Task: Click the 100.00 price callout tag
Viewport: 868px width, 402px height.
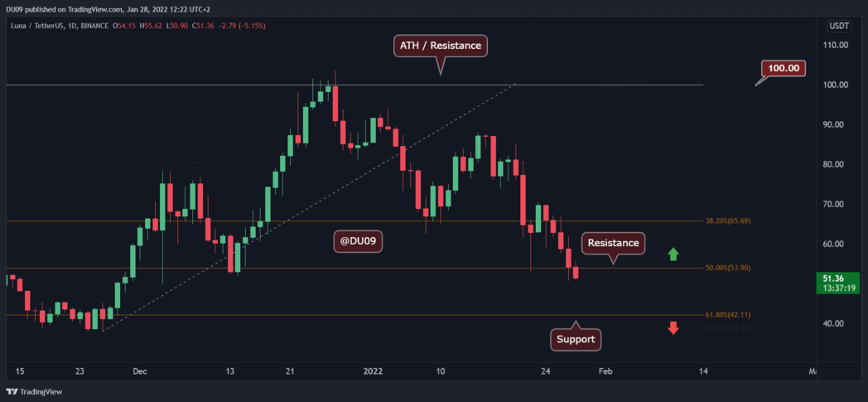Action: (x=783, y=69)
